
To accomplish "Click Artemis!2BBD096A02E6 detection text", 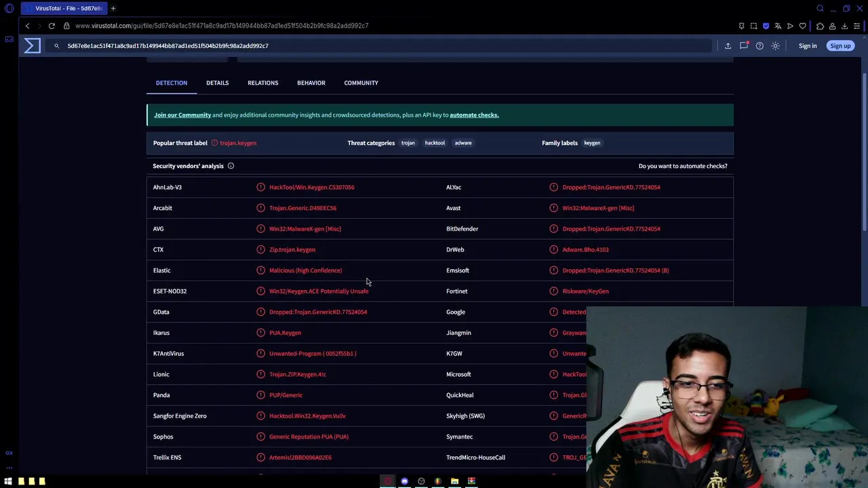I will [x=300, y=457].
